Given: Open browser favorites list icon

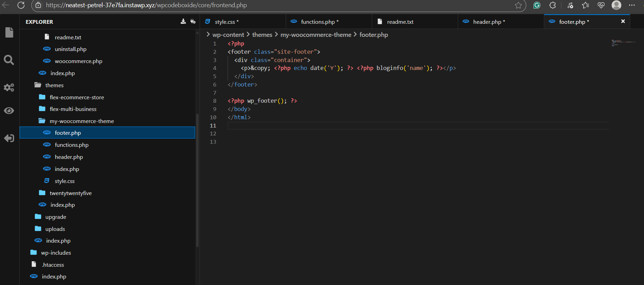Looking at the screenshot, I should coord(585,5).
